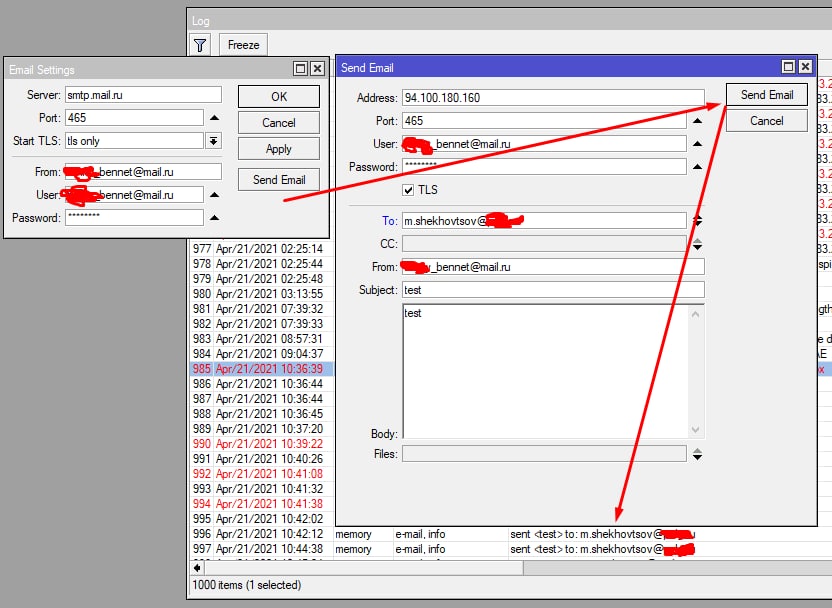The width and height of the screenshot is (832, 608).
Task: Select red log row 990 10:39:22
Action: 262,444
